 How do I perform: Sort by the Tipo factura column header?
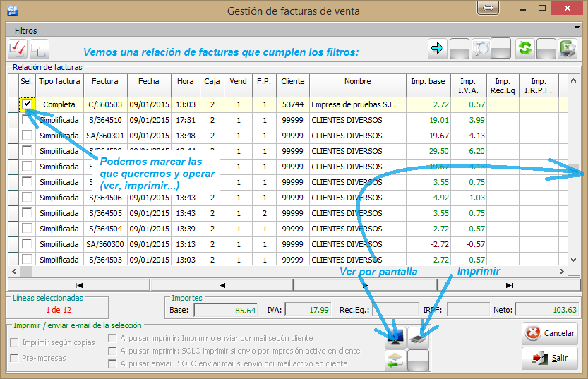pos(59,85)
